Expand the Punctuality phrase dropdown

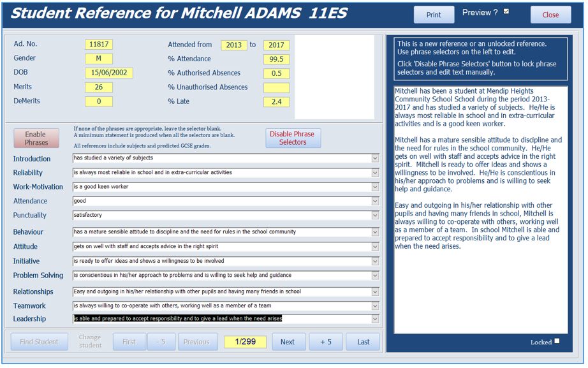(x=375, y=216)
